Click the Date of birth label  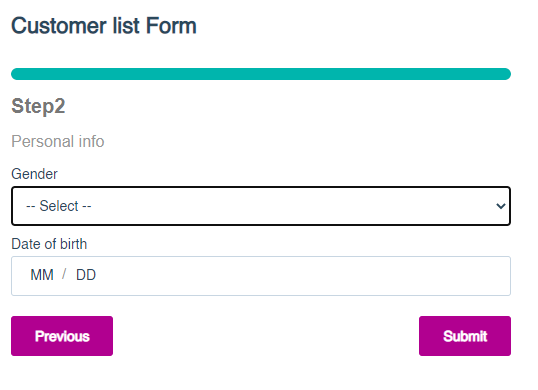click(x=49, y=244)
